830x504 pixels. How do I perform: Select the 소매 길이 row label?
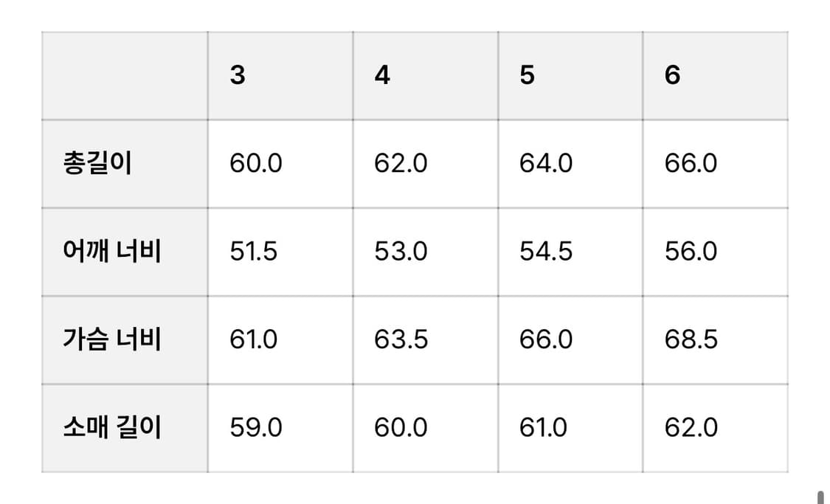(x=112, y=428)
